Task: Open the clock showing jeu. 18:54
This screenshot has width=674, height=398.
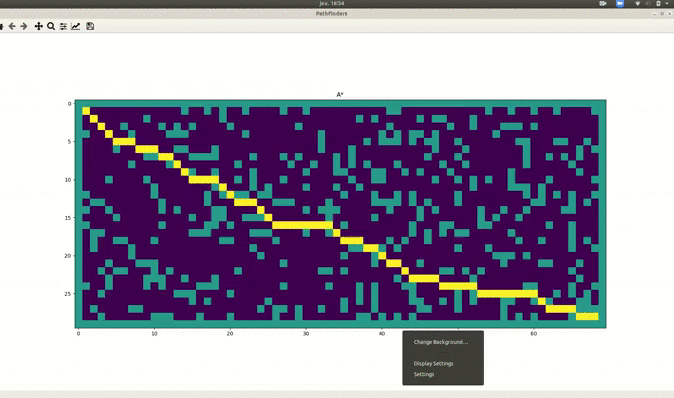Action: (331, 3)
